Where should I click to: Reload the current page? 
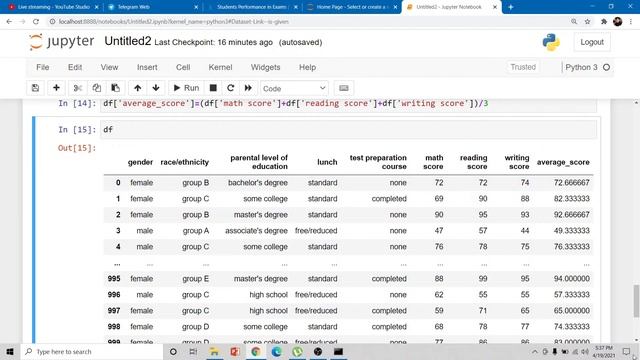pyautogui.click(x=36, y=22)
